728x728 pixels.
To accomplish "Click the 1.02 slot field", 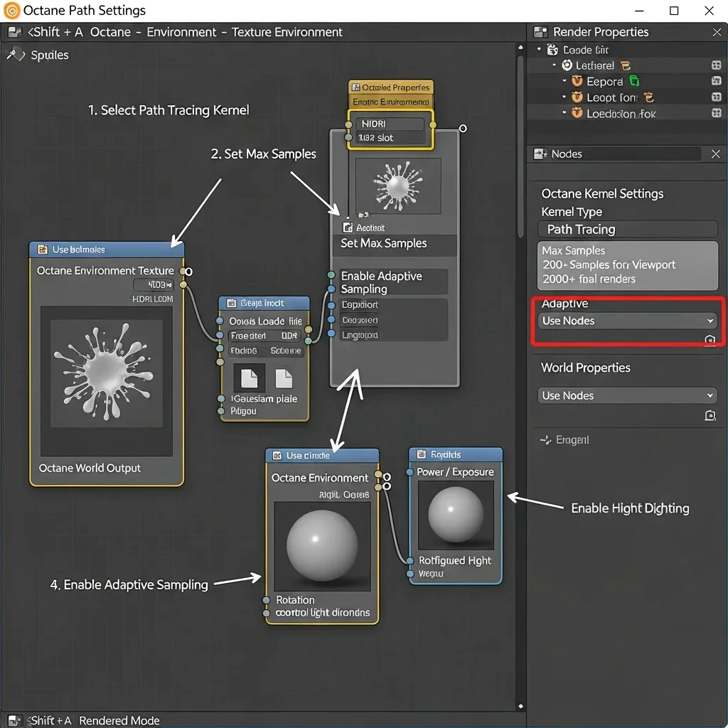I will (390, 138).
